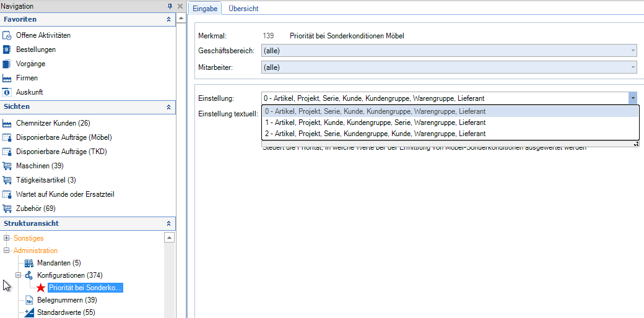Image resolution: width=644 pixels, height=318 pixels.
Task: Open the Mitarbeiter dropdown
Action: coord(633,67)
